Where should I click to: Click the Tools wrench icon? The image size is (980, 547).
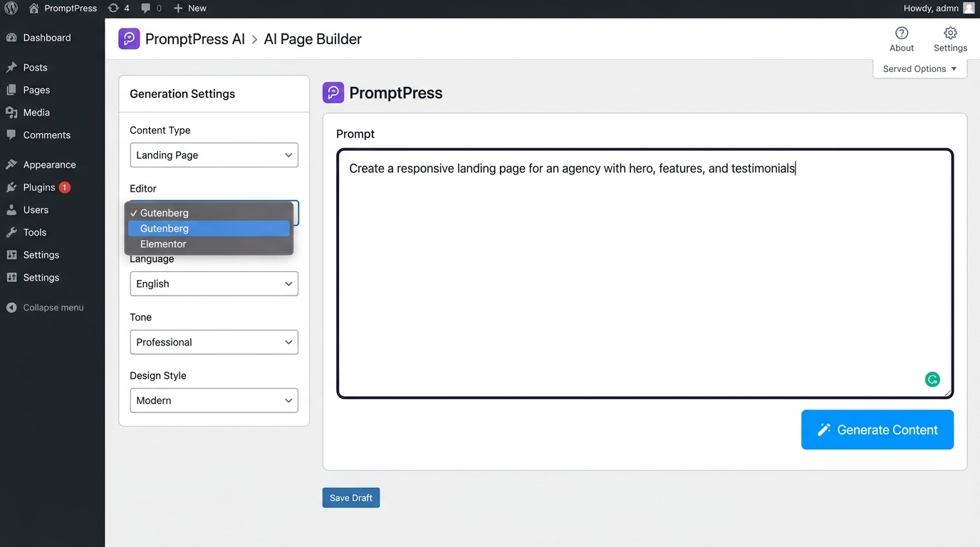click(11, 232)
